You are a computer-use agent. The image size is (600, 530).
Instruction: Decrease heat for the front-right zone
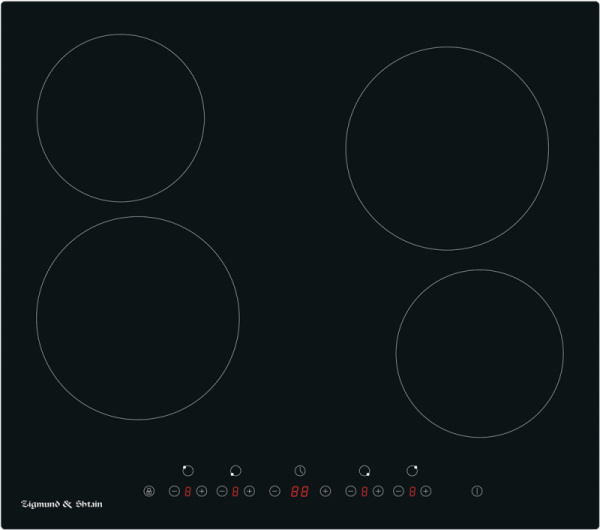click(x=350, y=491)
